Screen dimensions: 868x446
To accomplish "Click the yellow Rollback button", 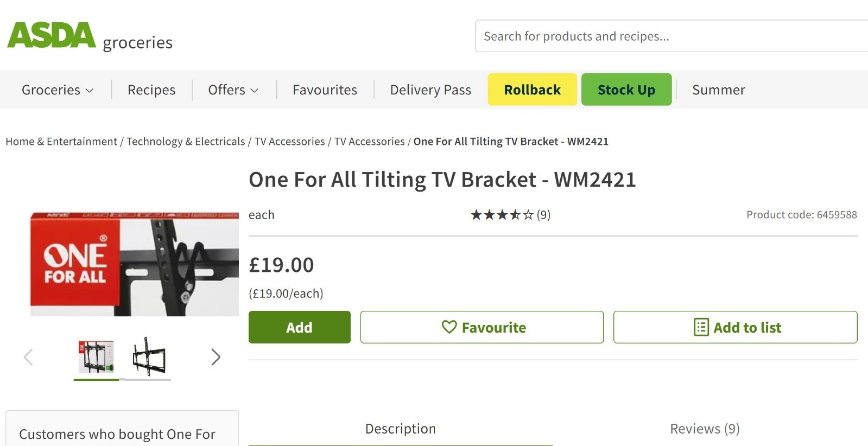I will coord(532,90).
